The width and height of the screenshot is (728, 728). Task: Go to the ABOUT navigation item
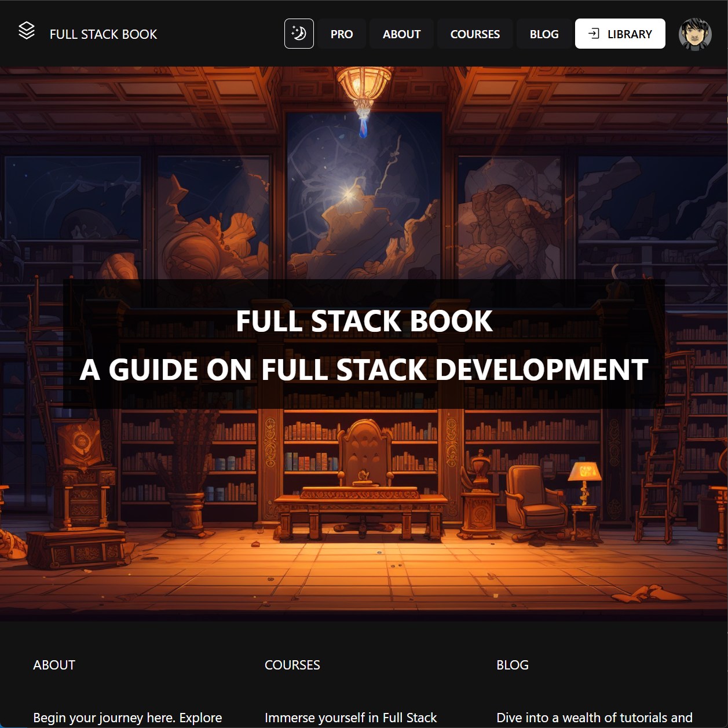(401, 34)
